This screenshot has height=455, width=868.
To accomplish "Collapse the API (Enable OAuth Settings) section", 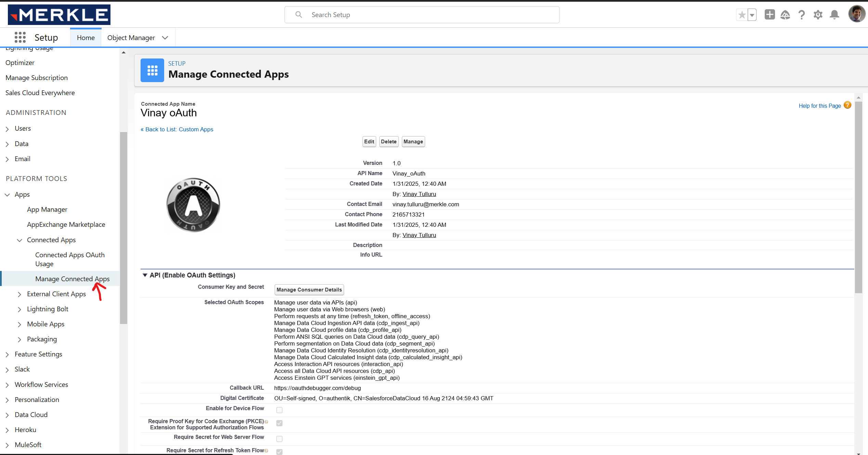I will [x=145, y=275].
